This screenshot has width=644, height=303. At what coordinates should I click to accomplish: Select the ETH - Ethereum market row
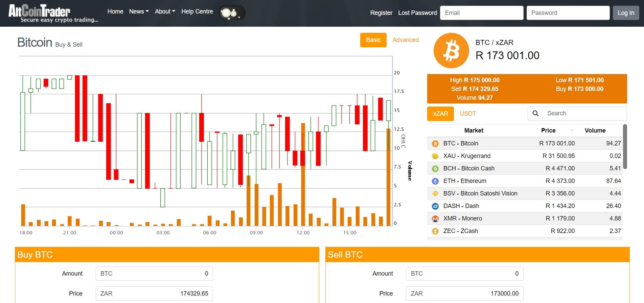(x=525, y=181)
